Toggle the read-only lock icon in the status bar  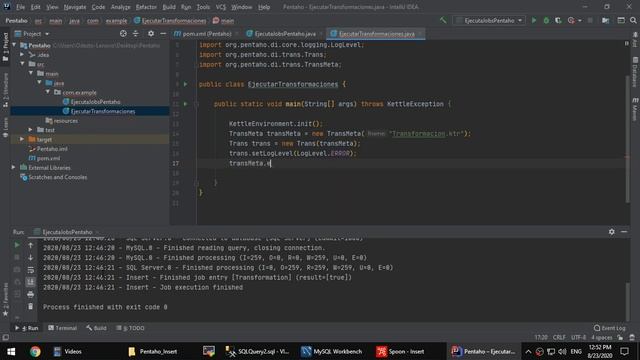tap(620, 338)
